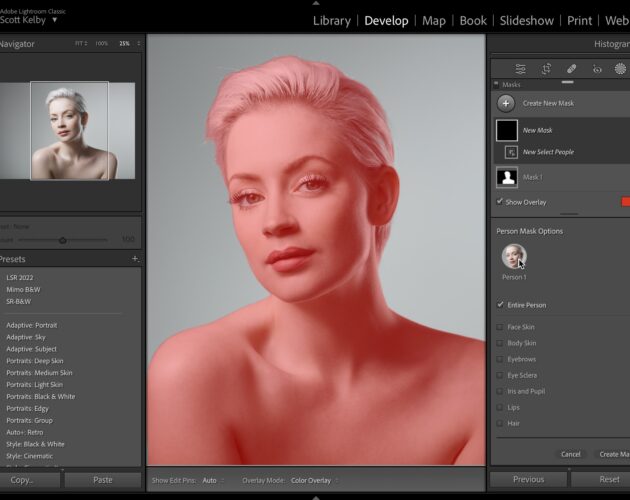Screen dimensions: 630x500
Task: Click the Copy button
Action: pyautogui.click(x=30, y=480)
